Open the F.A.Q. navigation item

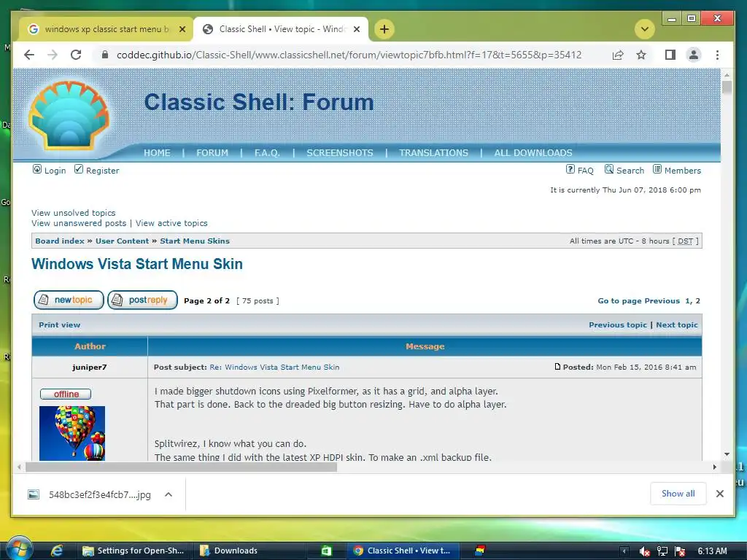tap(267, 153)
